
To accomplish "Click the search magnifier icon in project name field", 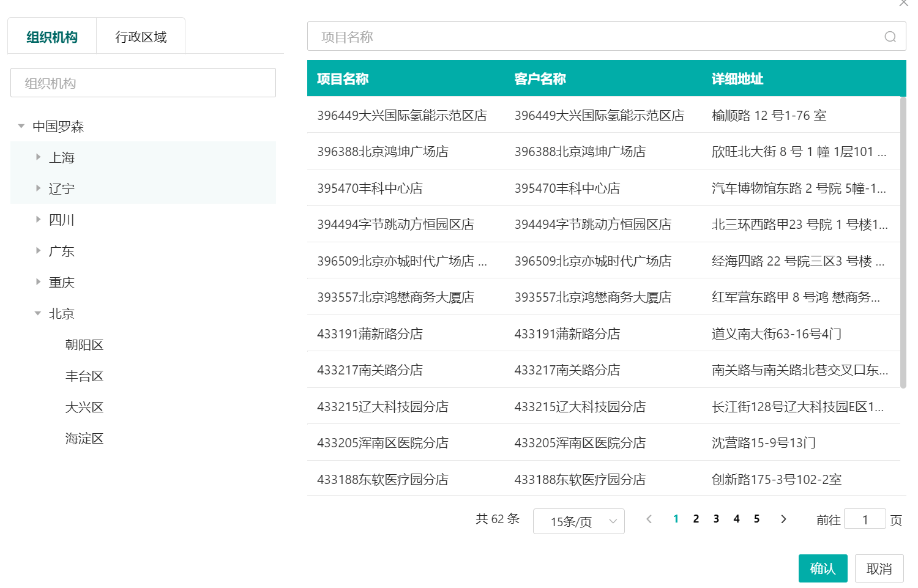I will 890,37.
